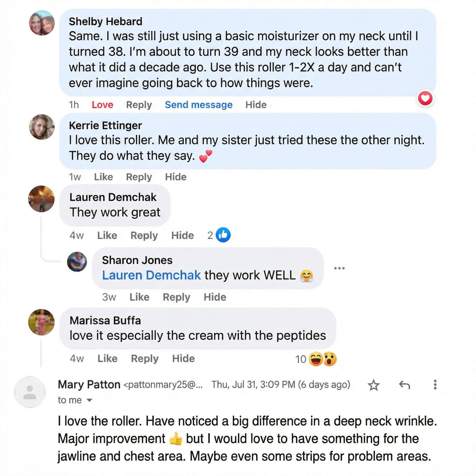Image resolution: width=476 pixels, height=476 pixels.
Task: Click the heart reaction on Shelby's comment
Action: pos(425,99)
